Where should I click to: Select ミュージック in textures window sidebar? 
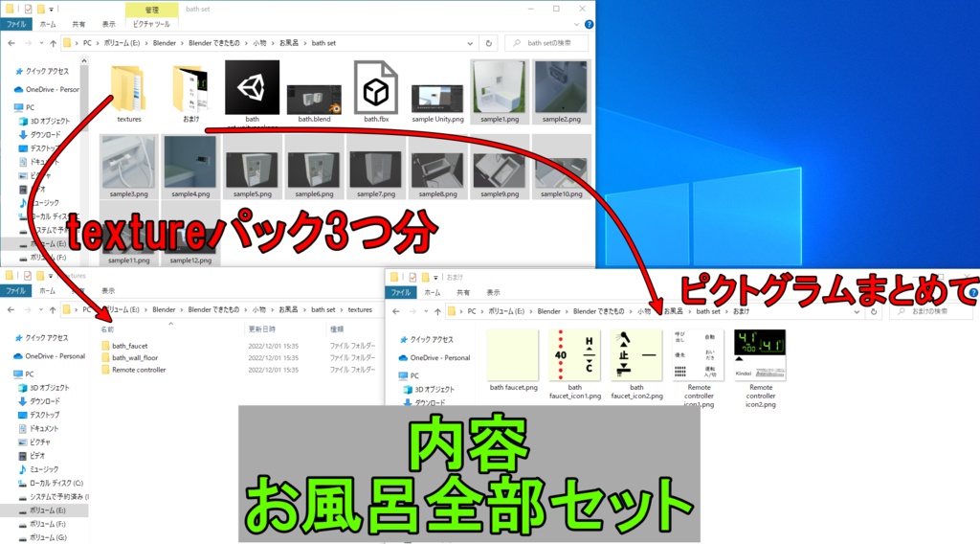(x=38, y=469)
